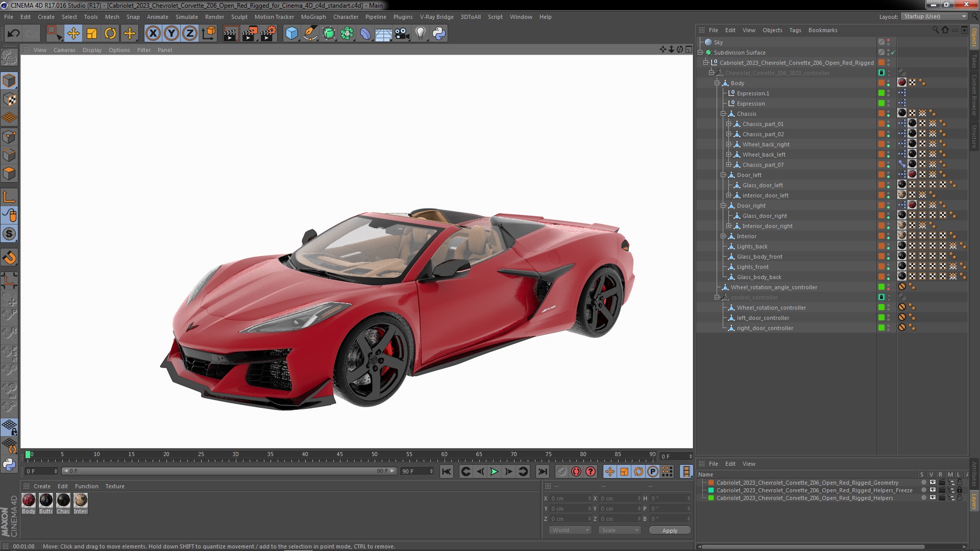The image size is (980, 551).
Task: Open the Python script icon in toolbar
Action: [439, 34]
